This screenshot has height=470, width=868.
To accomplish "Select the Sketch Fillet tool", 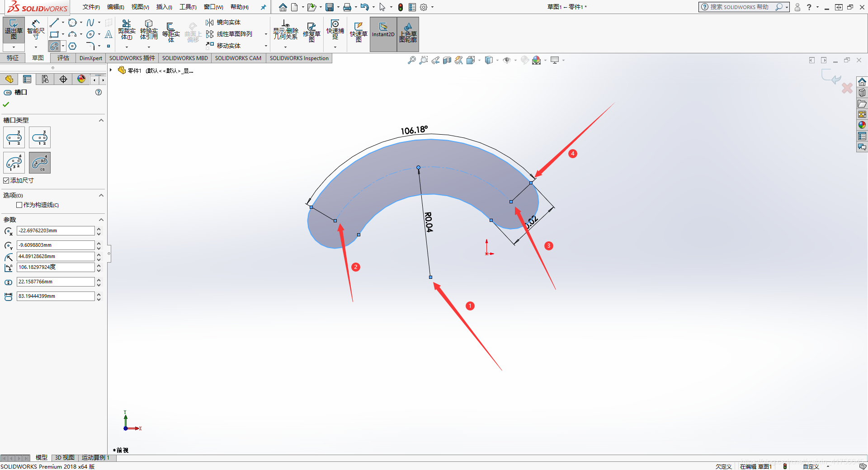I will click(x=90, y=46).
